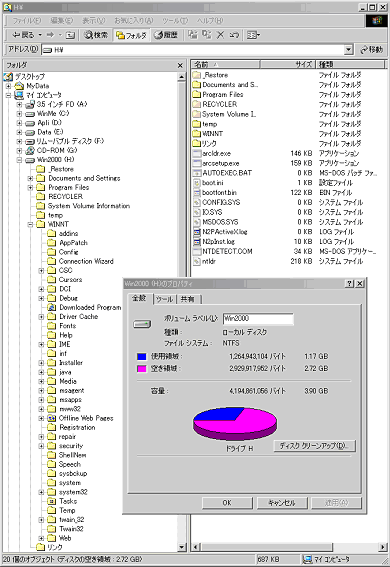Screen dimensions: 390x567
Task: Select the CONFIG.SYS file icon
Action: 197,202
